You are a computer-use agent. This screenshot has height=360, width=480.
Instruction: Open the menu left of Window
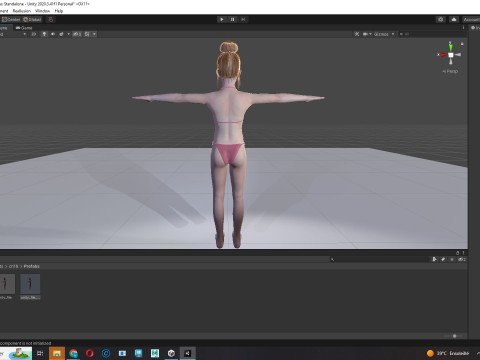pyautogui.click(x=22, y=11)
